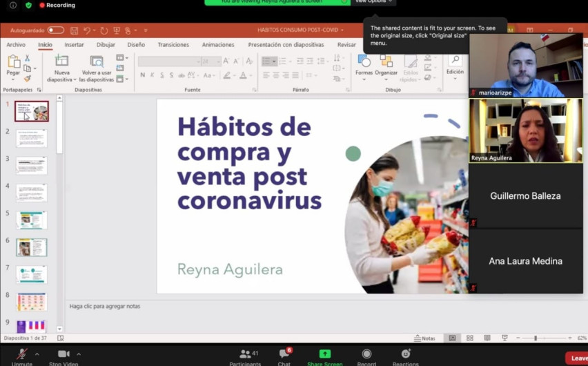Screen dimensions: 588x366
Task: Toggle center text alignment button
Action: [x=276, y=75]
